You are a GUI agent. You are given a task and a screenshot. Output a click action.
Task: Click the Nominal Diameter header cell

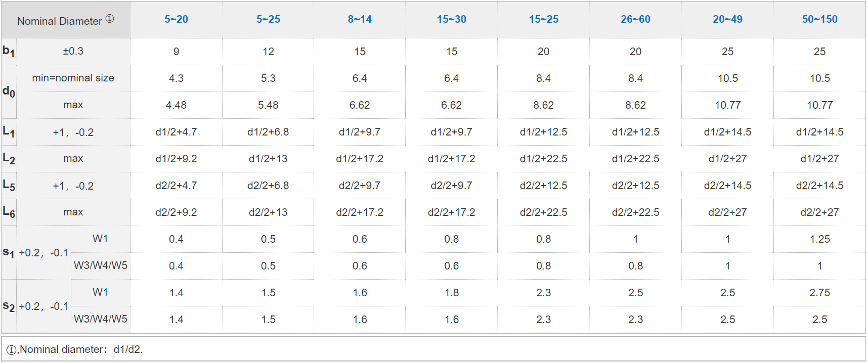pyautogui.click(x=60, y=21)
